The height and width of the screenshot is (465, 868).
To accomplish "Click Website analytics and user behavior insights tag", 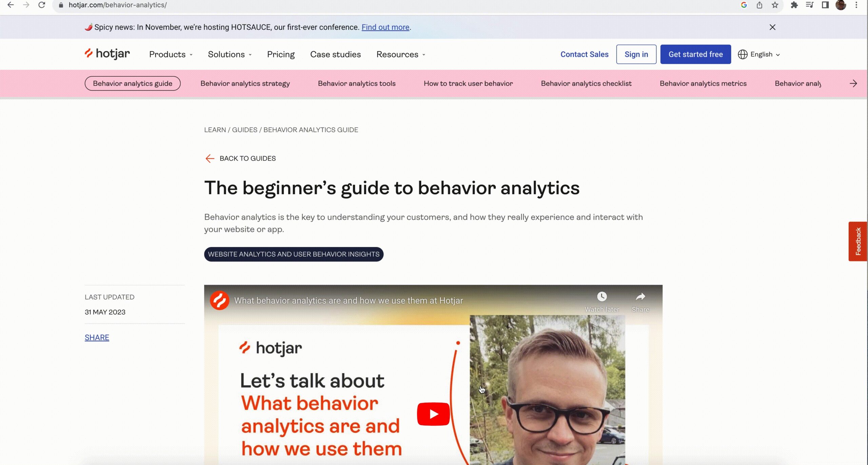I will (x=294, y=254).
